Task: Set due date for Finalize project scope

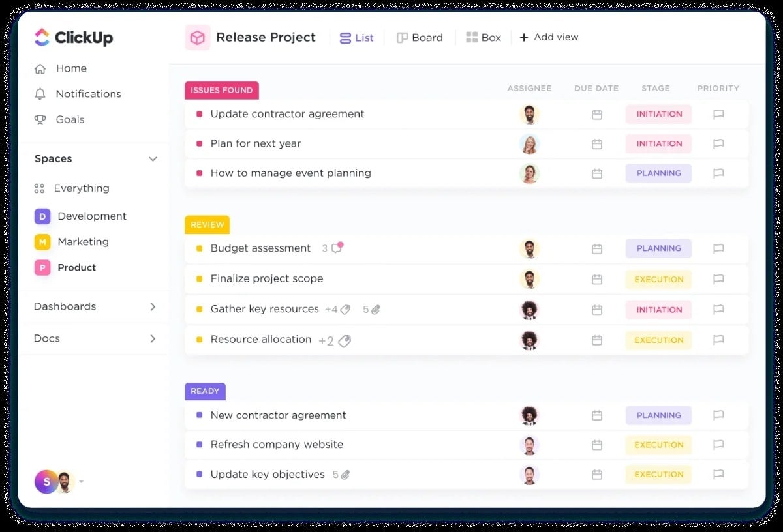Action: pyautogui.click(x=596, y=279)
